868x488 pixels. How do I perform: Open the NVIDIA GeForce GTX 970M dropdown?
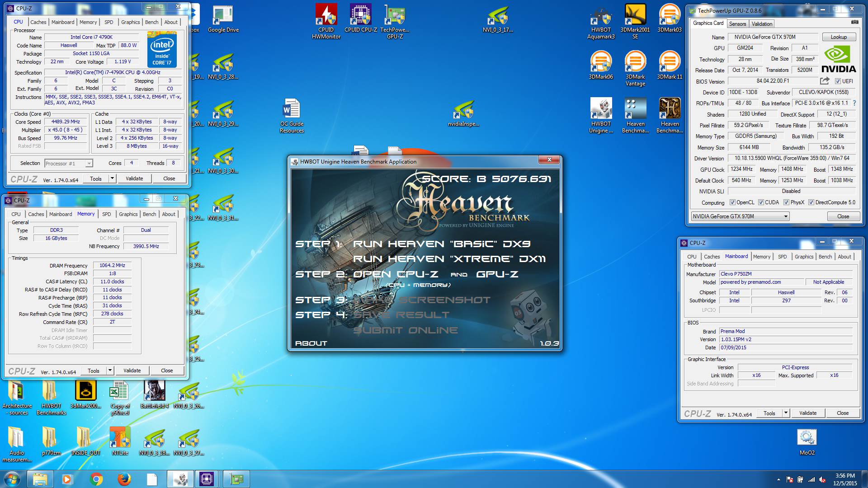(x=740, y=216)
